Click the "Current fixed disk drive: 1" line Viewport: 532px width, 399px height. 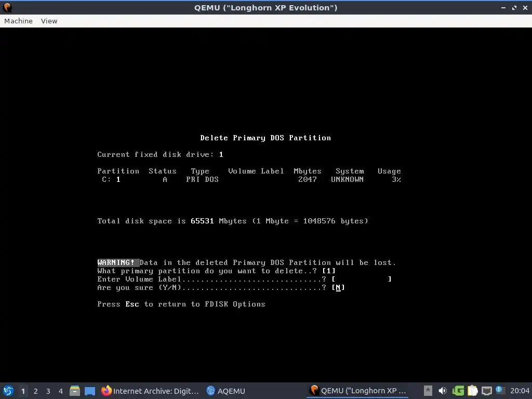point(160,154)
